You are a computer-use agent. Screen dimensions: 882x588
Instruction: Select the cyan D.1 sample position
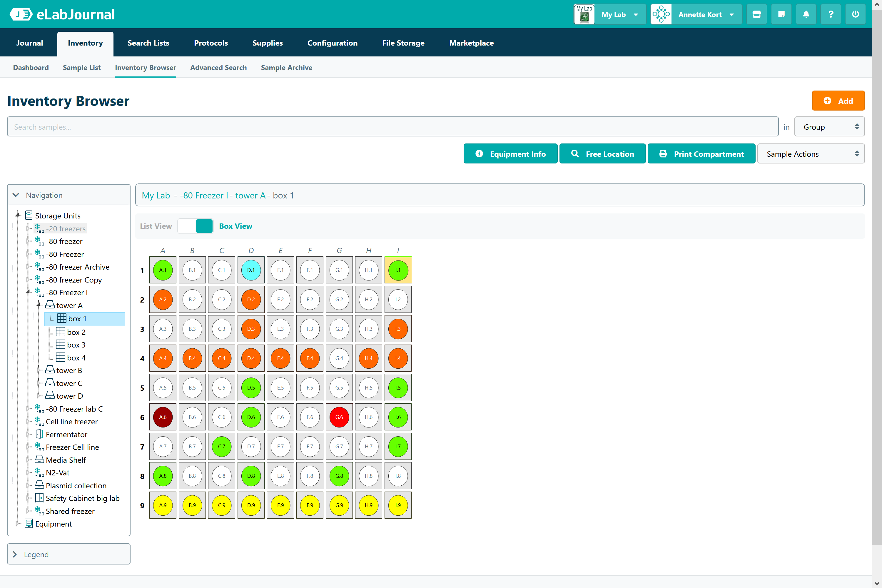coord(251,270)
